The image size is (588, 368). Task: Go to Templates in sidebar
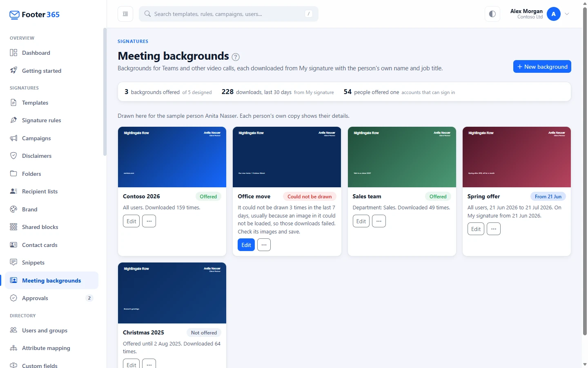pyautogui.click(x=51, y=103)
